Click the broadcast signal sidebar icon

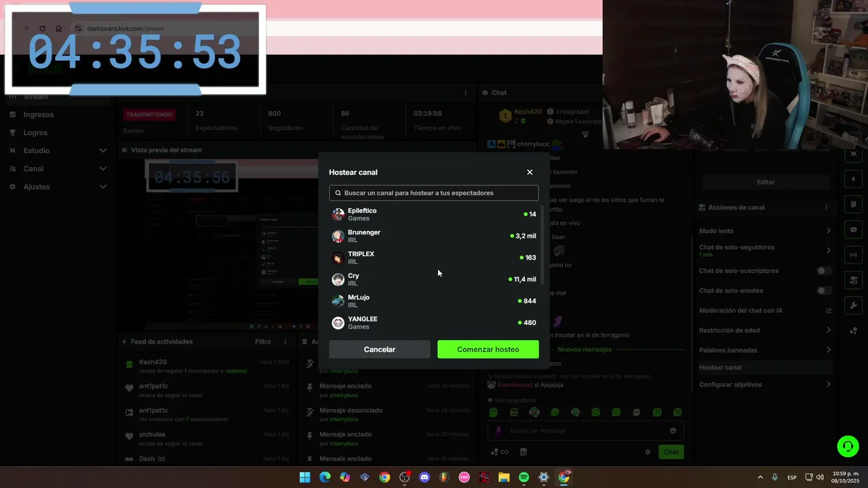coord(853,255)
